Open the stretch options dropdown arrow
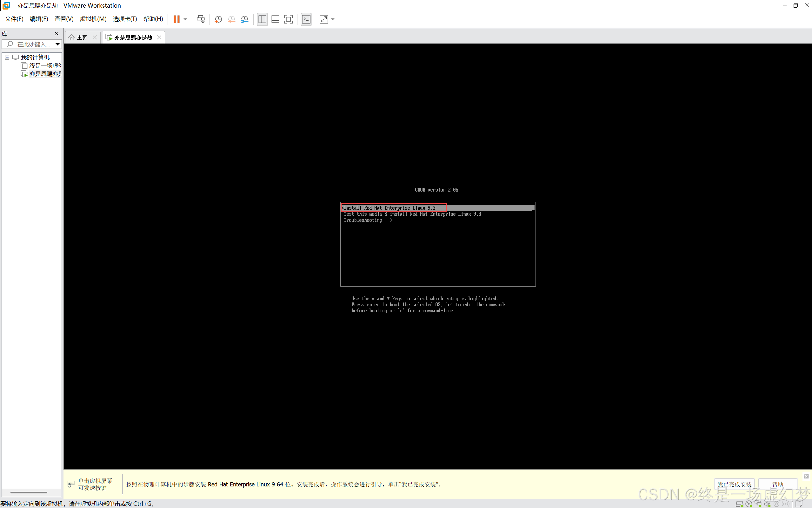The width and height of the screenshot is (812, 508). pos(333,19)
